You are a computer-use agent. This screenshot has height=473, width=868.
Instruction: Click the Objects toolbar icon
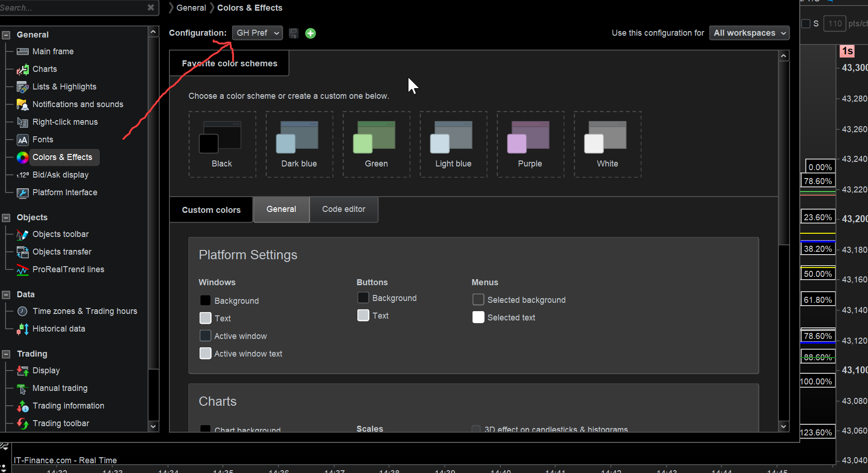click(x=22, y=235)
